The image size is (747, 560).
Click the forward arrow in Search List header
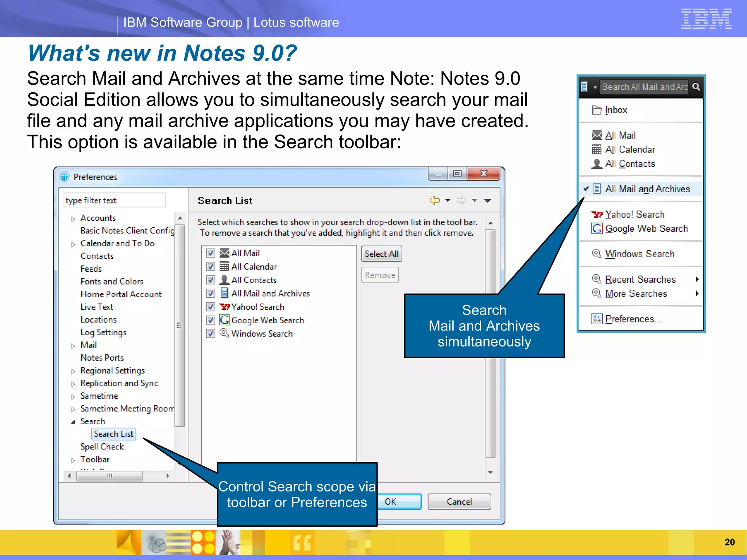pos(461,200)
